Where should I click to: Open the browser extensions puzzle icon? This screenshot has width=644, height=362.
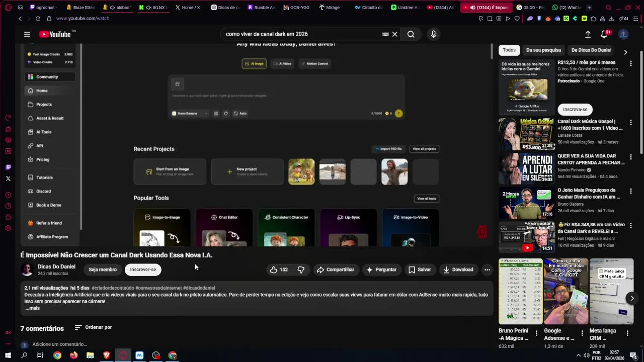[593, 19]
